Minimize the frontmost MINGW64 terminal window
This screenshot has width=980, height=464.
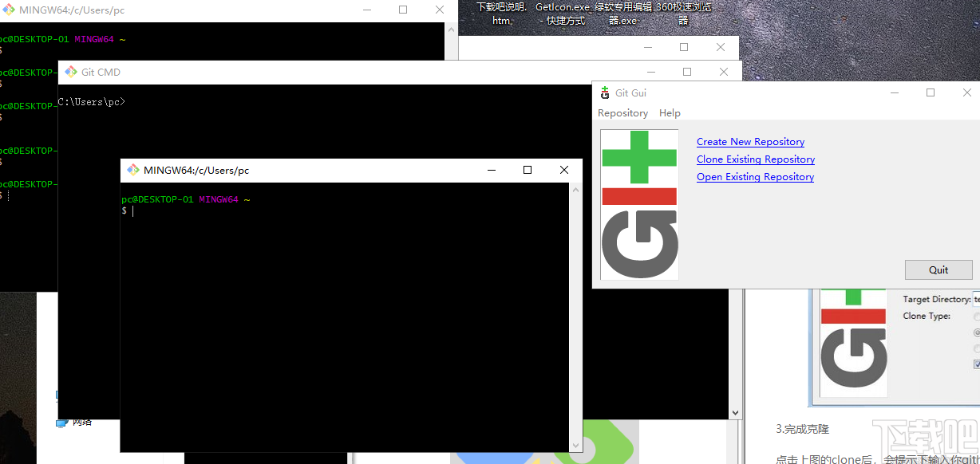point(491,170)
